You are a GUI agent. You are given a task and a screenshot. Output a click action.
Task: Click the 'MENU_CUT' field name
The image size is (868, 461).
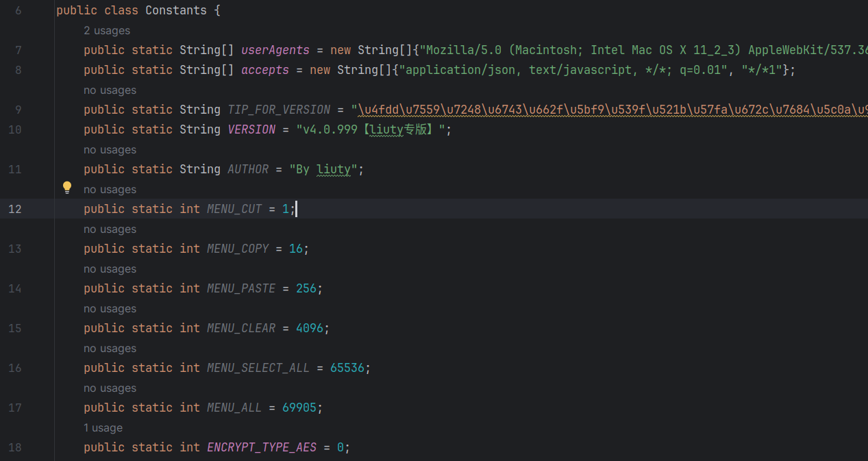234,210
